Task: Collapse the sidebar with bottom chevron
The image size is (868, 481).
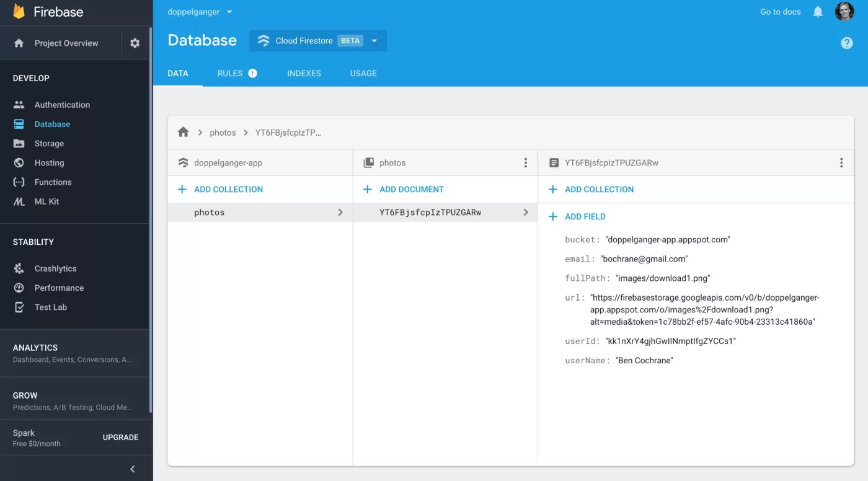Action: (132, 469)
